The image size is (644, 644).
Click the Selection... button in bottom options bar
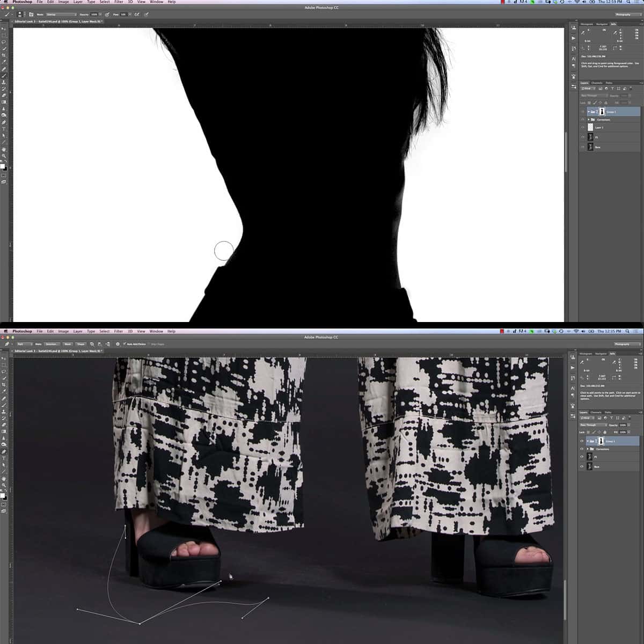click(x=53, y=344)
